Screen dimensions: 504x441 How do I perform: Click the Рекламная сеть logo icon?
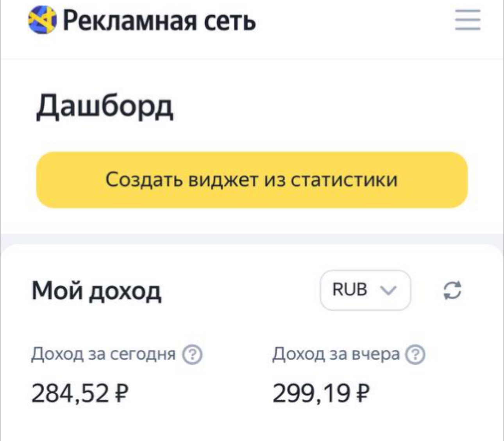(42, 20)
